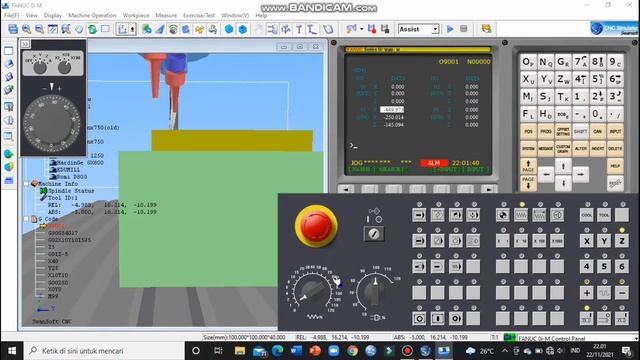Open the View menu

[x=31, y=15]
